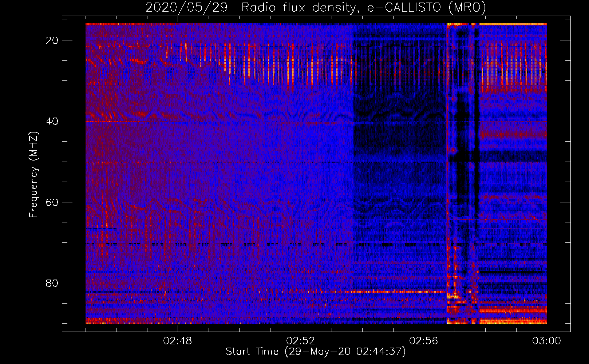
Task: Click the '02:56' time tick label
Action: (x=424, y=341)
